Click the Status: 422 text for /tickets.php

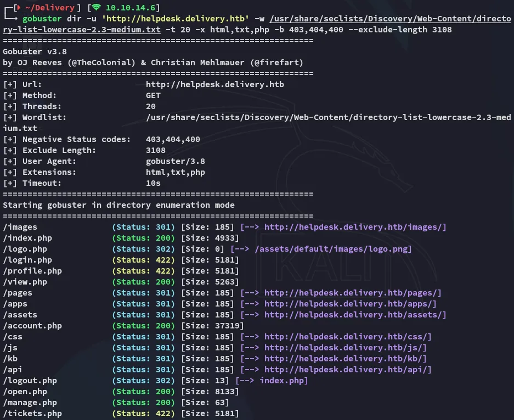[x=143, y=413]
